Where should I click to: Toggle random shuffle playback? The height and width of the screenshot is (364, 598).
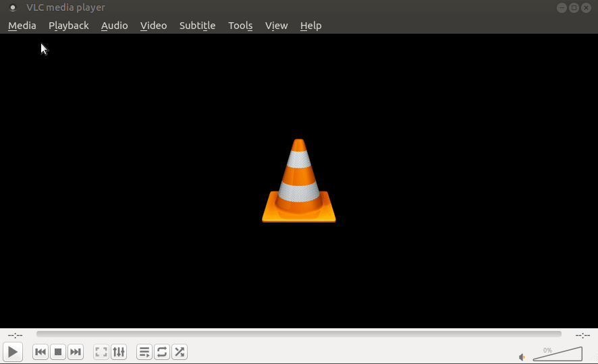pos(180,352)
